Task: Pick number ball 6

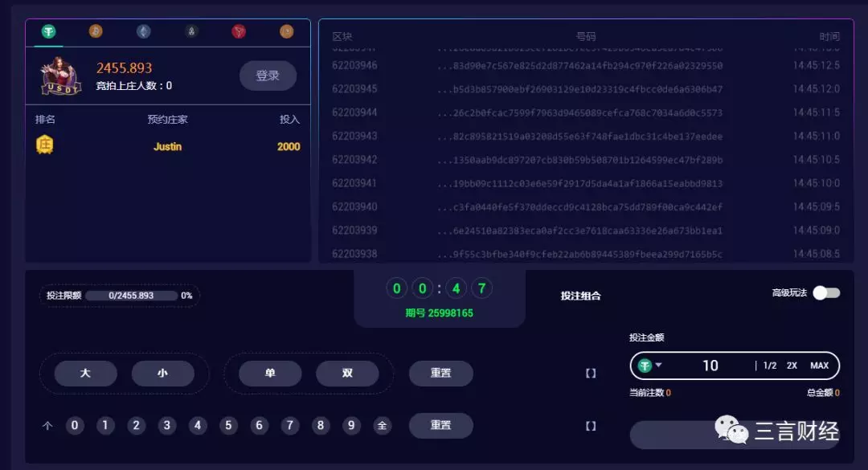Action: coord(259,425)
